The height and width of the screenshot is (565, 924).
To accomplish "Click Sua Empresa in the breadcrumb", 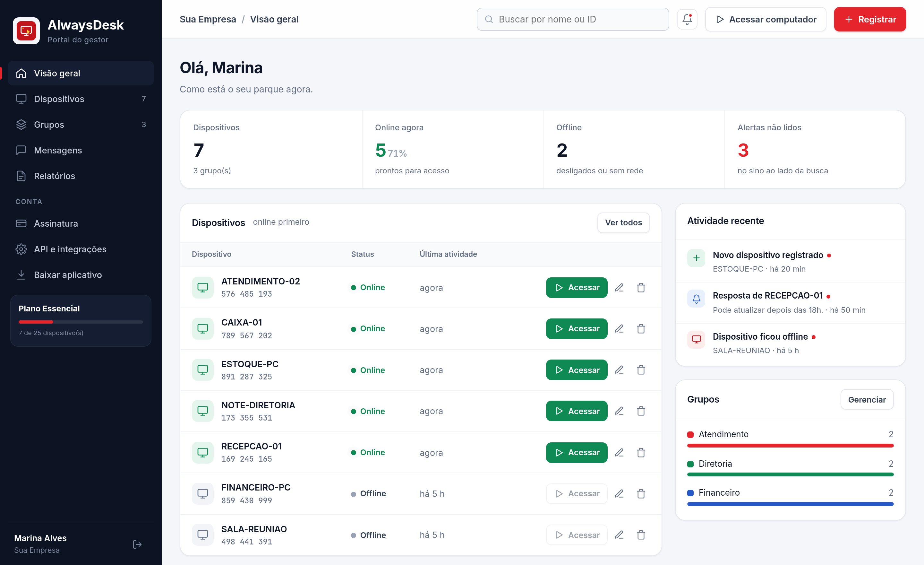I will [x=208, y=19].
